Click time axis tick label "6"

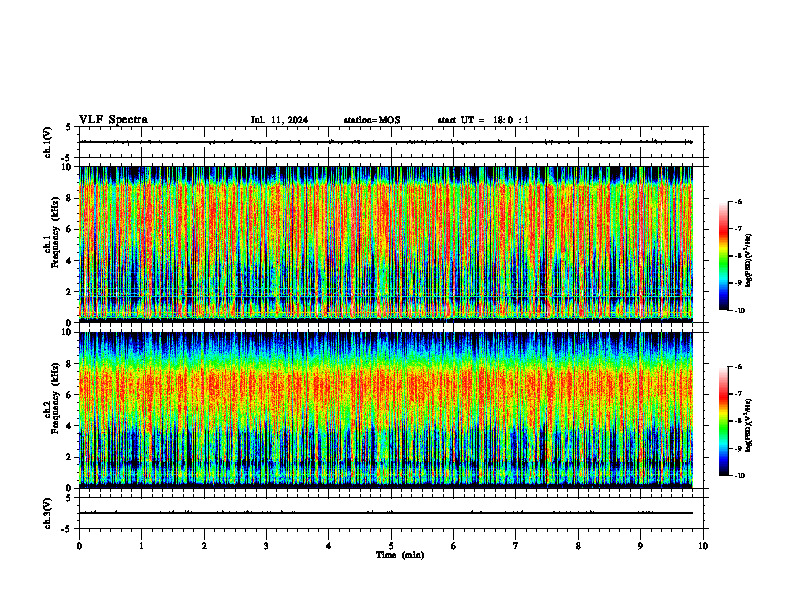point(454,546)
